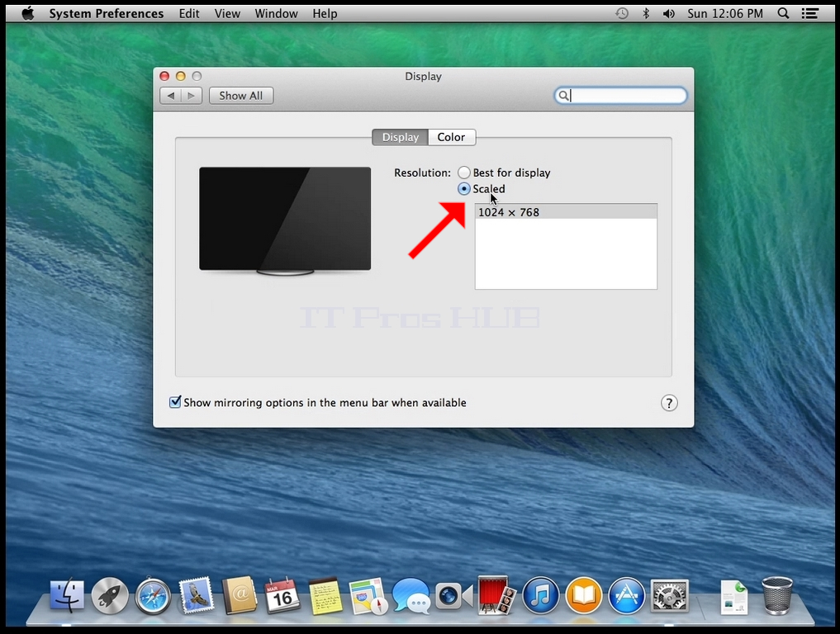Open iBooks orange book icon

[583, 595]
